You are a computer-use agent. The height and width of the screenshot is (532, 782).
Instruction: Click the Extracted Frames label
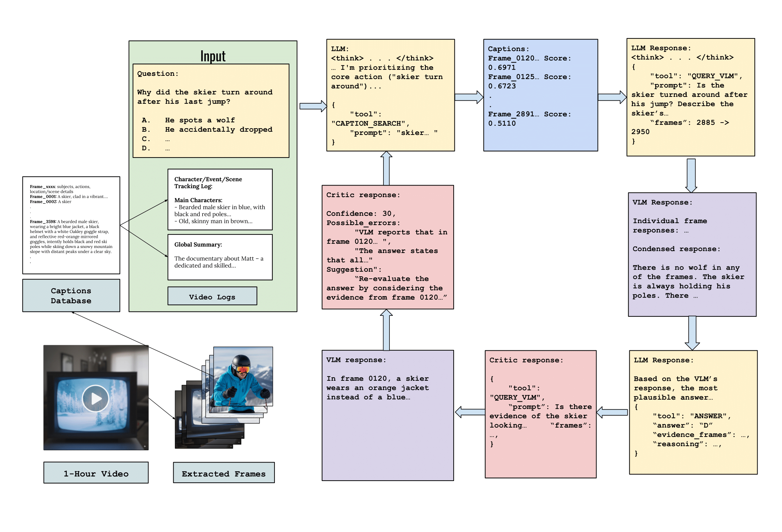pos(224,473)
